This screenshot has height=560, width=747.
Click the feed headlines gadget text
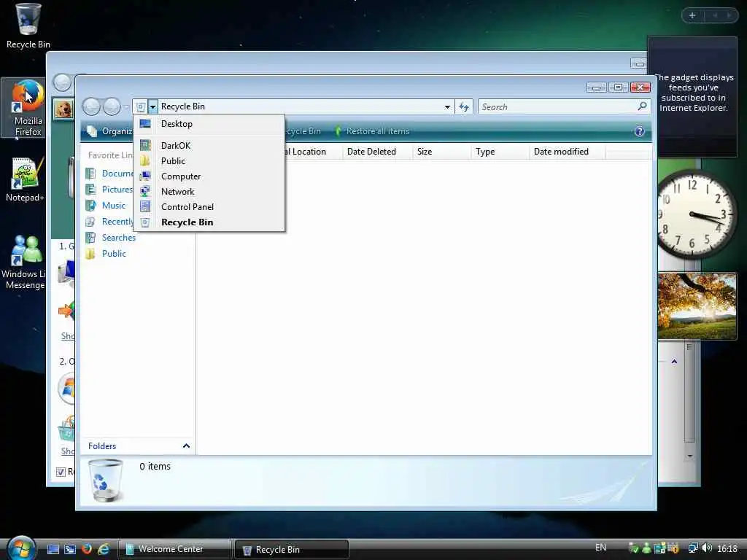[x=694, y=93]
